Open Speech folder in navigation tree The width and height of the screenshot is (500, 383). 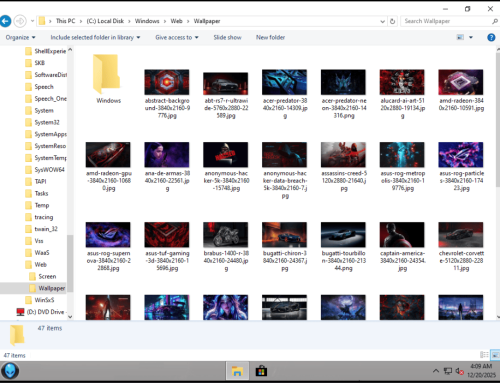coord(39,87)
